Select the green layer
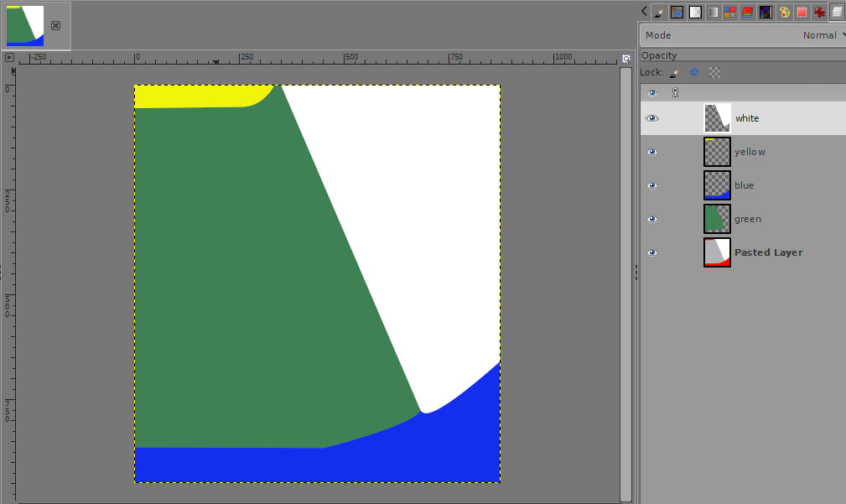This screenshot has height=504, width=846. coord(747,219)
